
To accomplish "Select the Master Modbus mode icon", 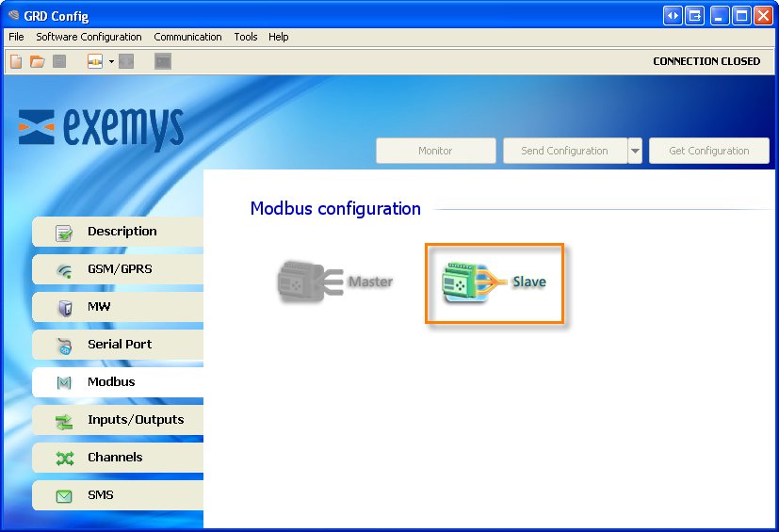I will [334, 282].
